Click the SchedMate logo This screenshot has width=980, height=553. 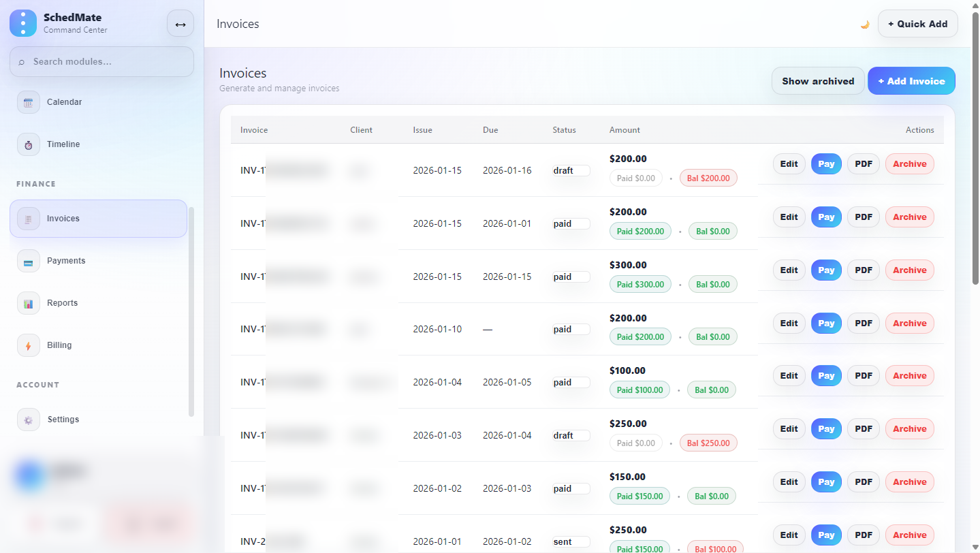[x=22, y=22]
